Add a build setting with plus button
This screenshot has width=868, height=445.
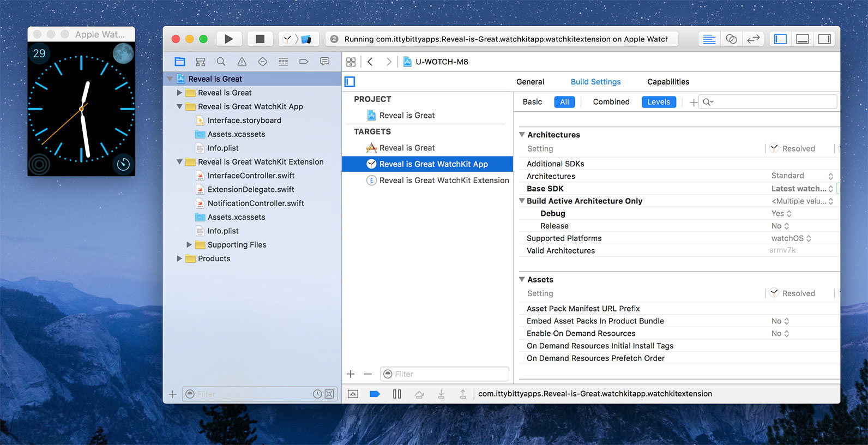693,103
